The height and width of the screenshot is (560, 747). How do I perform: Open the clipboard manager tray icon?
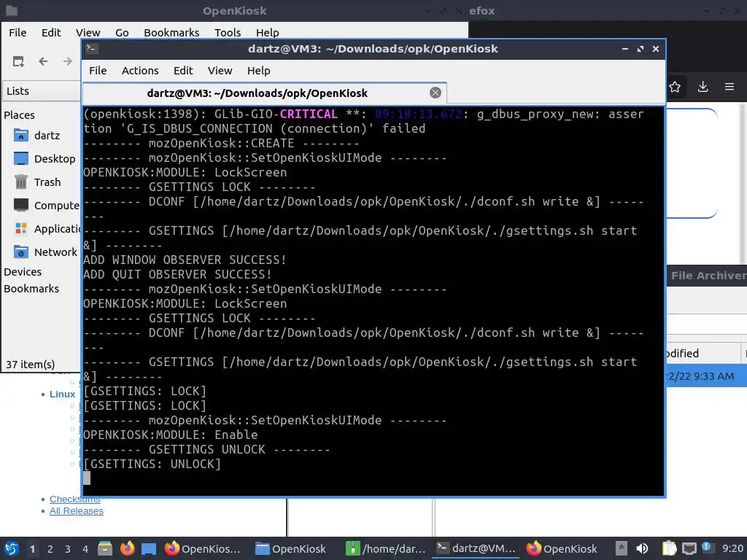670,548
